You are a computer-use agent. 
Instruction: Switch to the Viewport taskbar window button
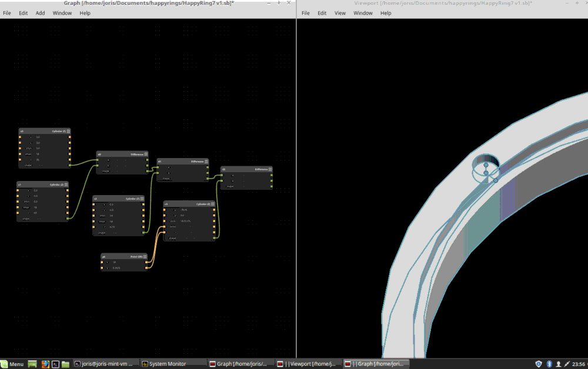pos(308,364)
